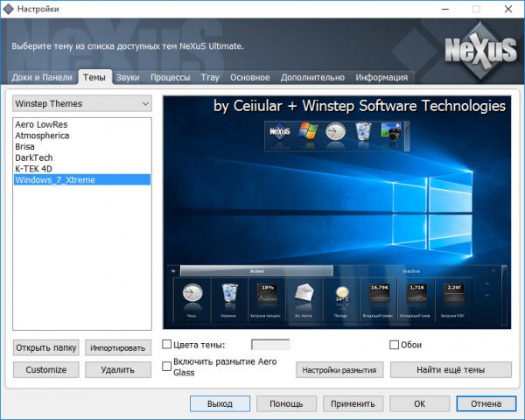Screen dimensions: 525x420
Task: Enable the Включить размытие Aero Glass checkbox
Action: point(167,367)
